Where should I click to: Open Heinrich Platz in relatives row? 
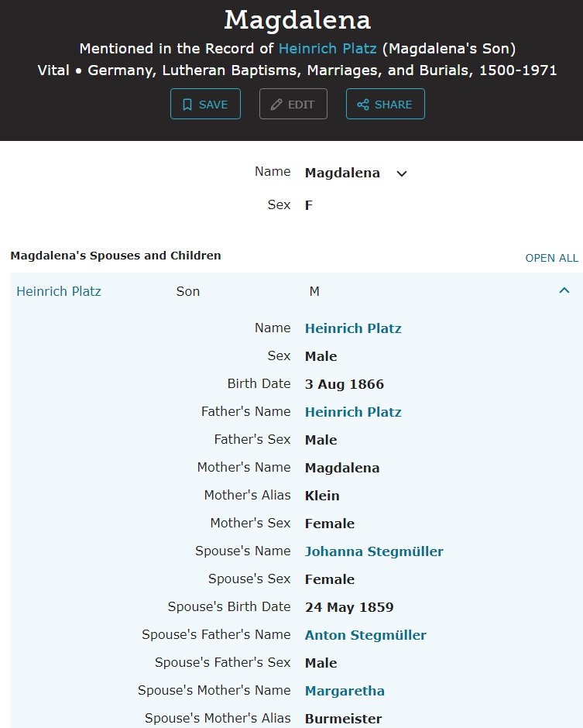click(x=59, y=292)
